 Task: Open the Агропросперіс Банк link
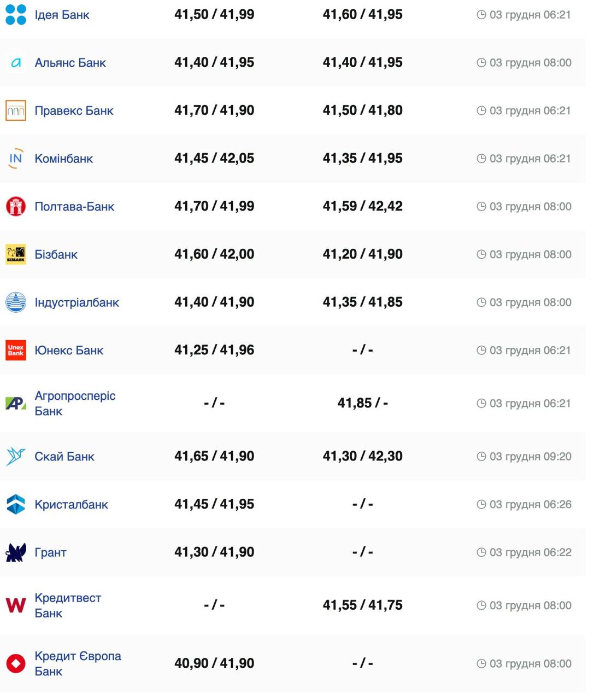[x=75, y=403]
